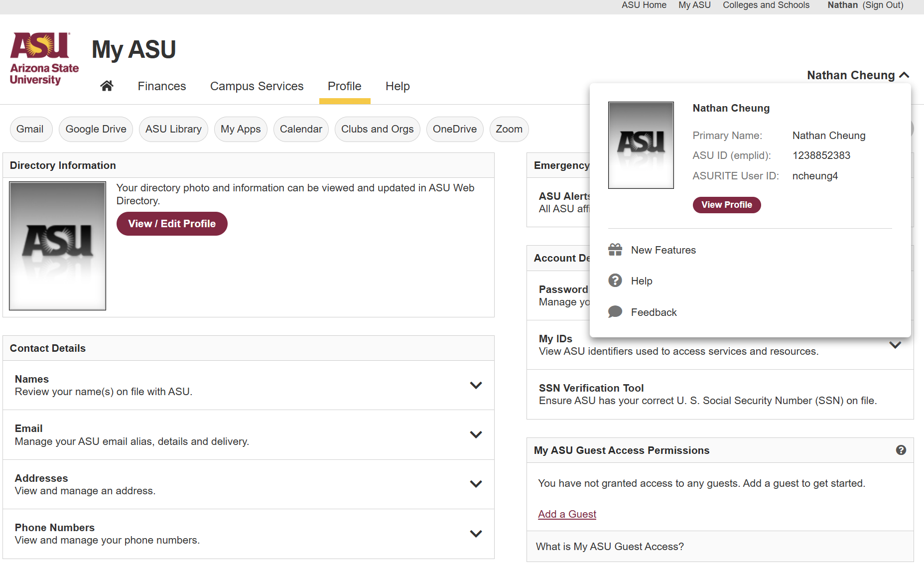
Task: Open the Campus Services tab
Action: tap(257, 86)
